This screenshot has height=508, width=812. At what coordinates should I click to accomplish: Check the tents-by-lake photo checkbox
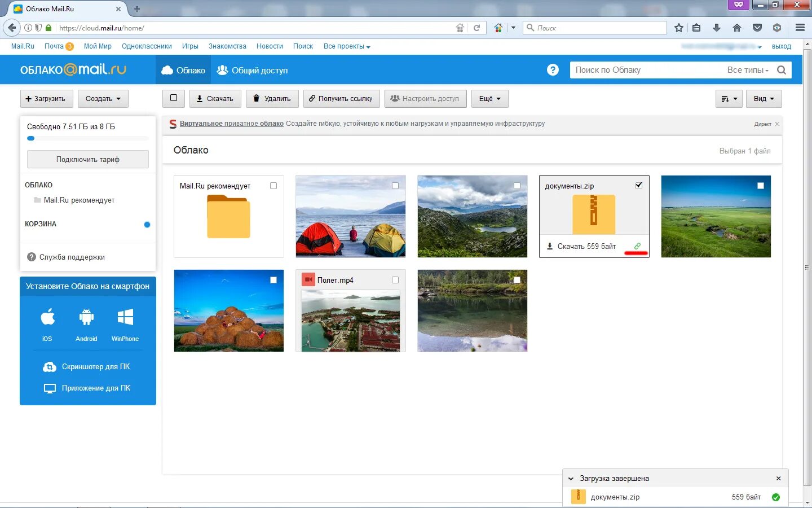click(x=395, y=186)
